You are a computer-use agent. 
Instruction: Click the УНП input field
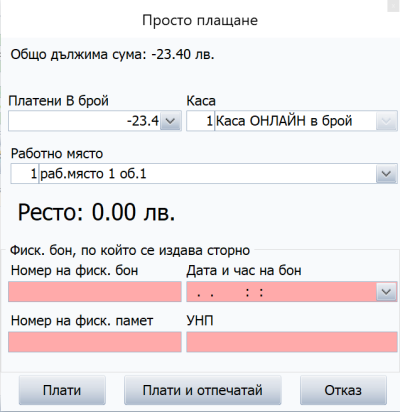pyautogui.click(x=292, y=342)
